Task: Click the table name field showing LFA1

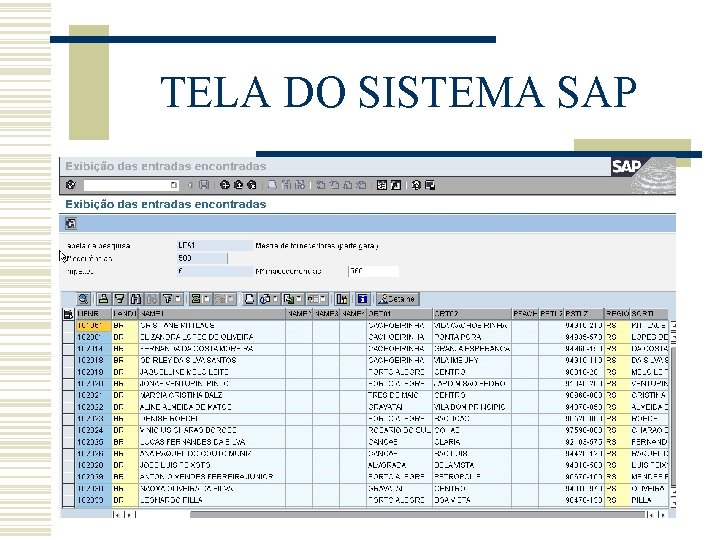Action: coord(214,246)
